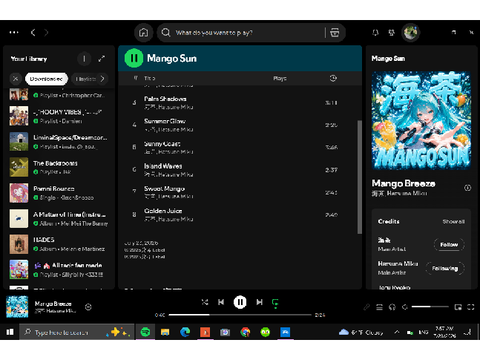Image resolution: width=480 pixels, height=360 pixels.
Task: Open the mini player
Action: [458, 307]
